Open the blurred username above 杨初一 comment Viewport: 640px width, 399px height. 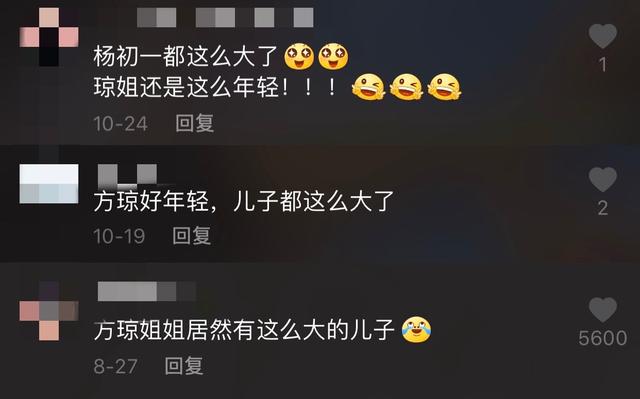225,18
